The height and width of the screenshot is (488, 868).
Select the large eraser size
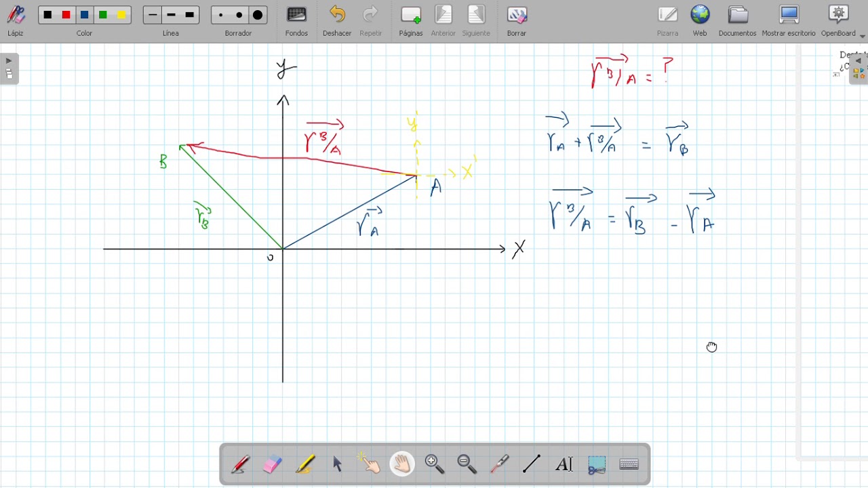pyautogui.click(x=258, y=15)
